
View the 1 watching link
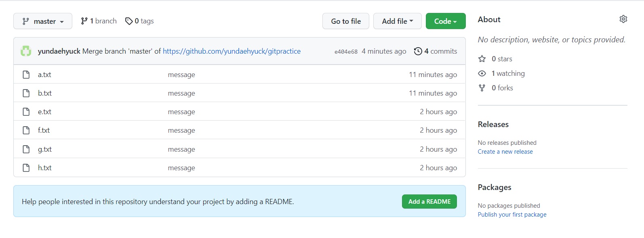tap(508, 73)
